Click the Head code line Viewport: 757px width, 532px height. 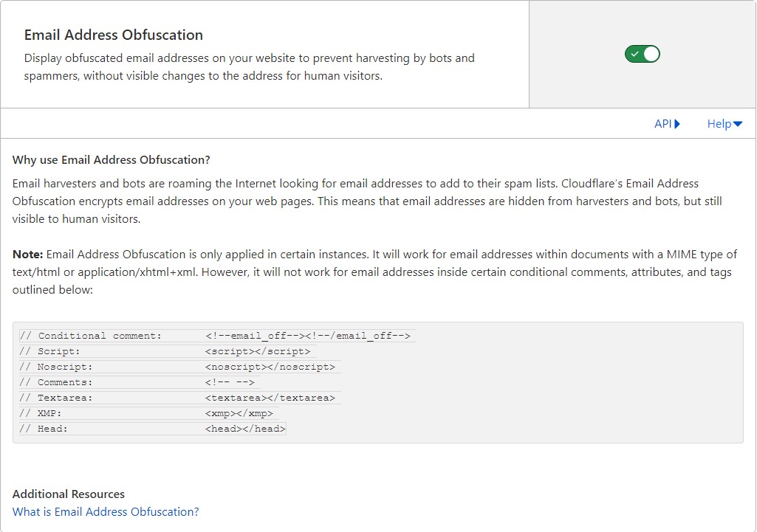tap(153, 428)
